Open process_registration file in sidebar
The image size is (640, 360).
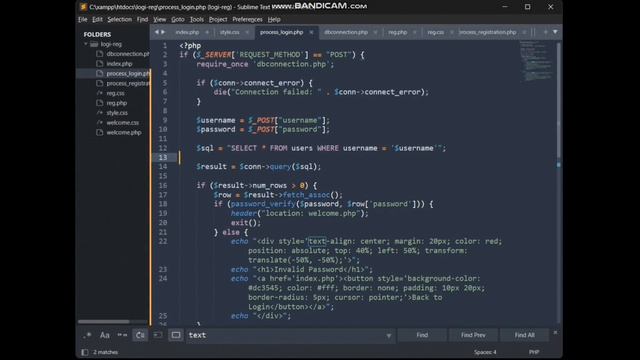[128, 83]
